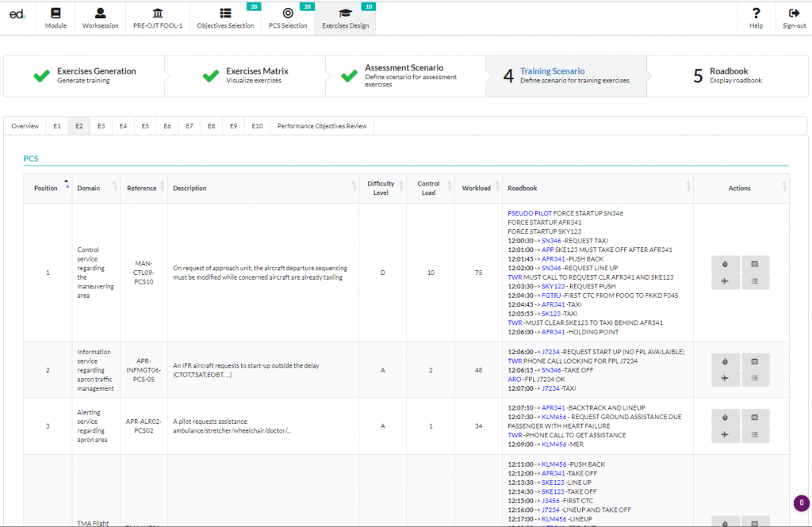Image resolution: width=812 pixels, height=527 pixels.
Task: Sort table by Position column arrow
Action: point(67,183)
